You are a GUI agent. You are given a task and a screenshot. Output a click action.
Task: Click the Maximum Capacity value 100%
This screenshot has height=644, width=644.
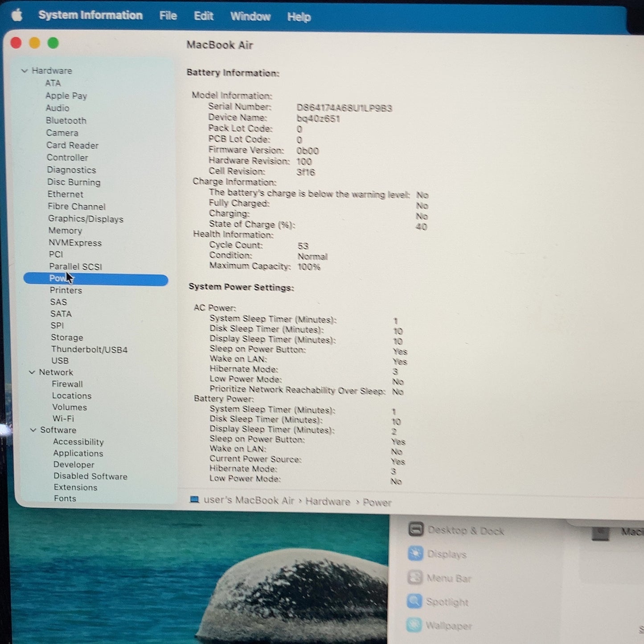(309, 267)
